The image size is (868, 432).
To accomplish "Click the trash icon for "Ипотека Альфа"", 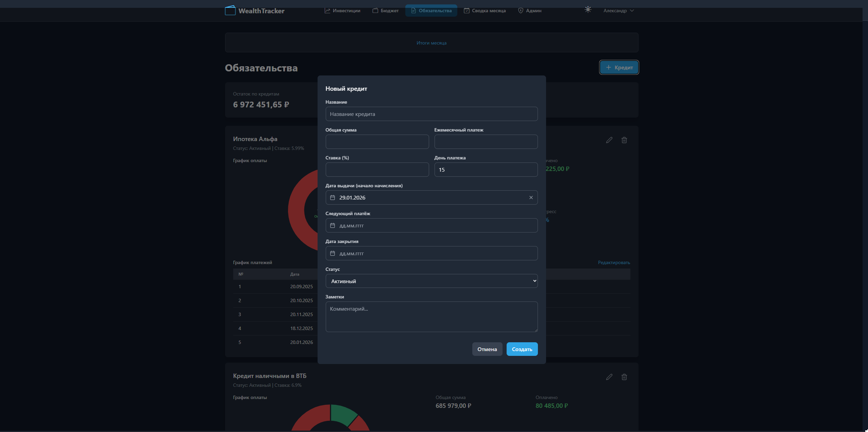I will (624, 140).
